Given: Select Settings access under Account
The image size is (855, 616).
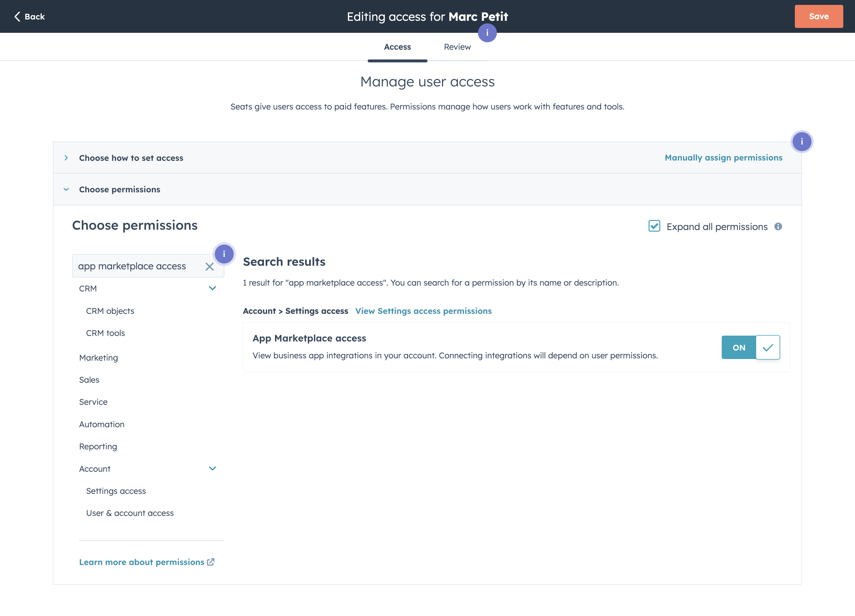Looking at the screenshot, I should (x=116, y=491).
